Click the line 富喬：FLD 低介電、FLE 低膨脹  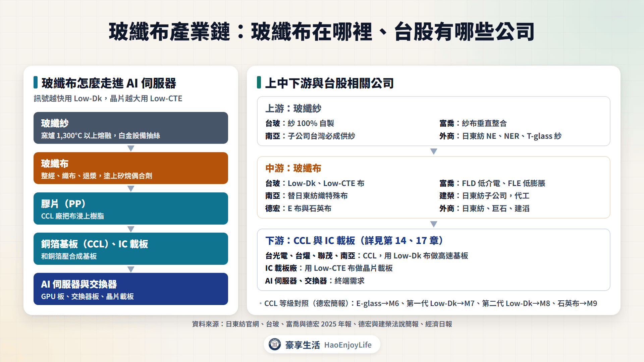492,183
